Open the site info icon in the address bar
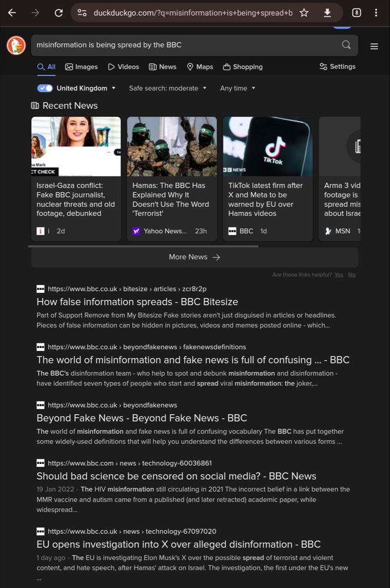This screenshot has width=390, height=588. tap(82, 13)
